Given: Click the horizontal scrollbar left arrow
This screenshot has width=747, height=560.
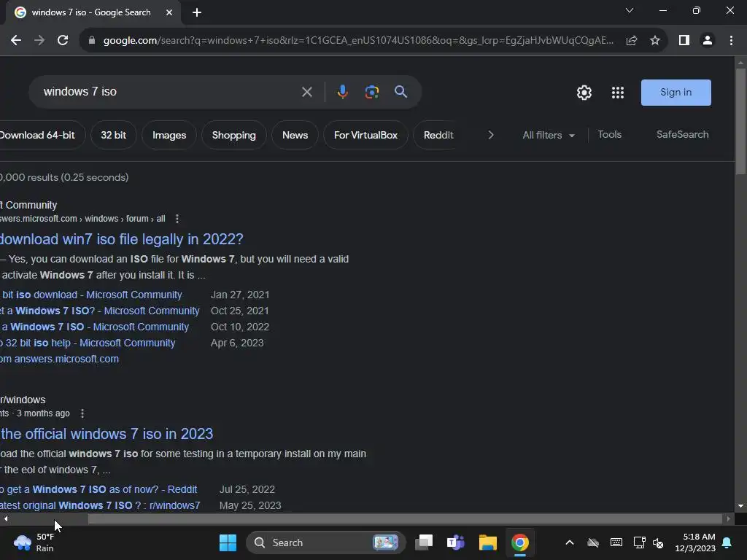Looking at the screenshot, I should pyautogui.click(x=6, y=519).
